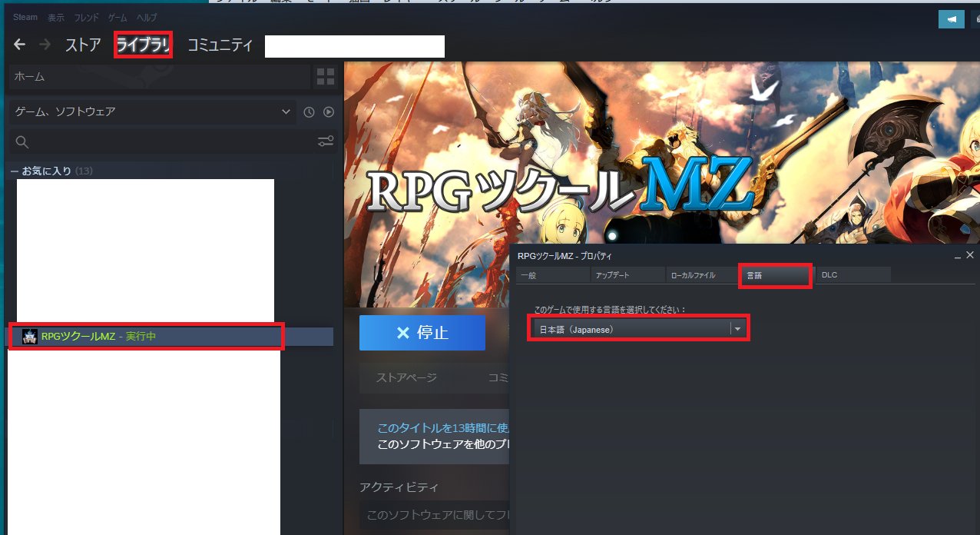
Task: Click the ホーム library button
Action: 159,77
